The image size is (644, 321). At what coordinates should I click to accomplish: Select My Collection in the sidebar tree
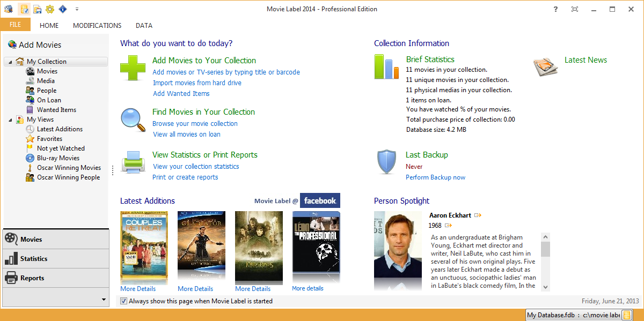(47, 62)
